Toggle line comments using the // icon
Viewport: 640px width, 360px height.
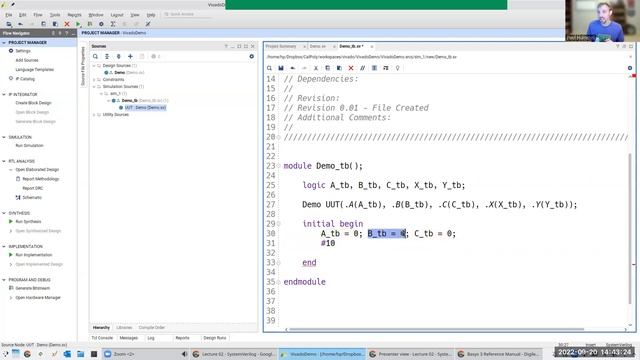(x=362, y=68)
